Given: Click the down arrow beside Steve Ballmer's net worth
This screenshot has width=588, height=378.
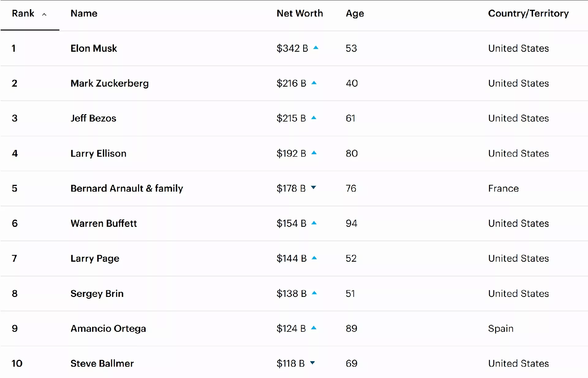Looking at the screenshot, I should (312, 363).
